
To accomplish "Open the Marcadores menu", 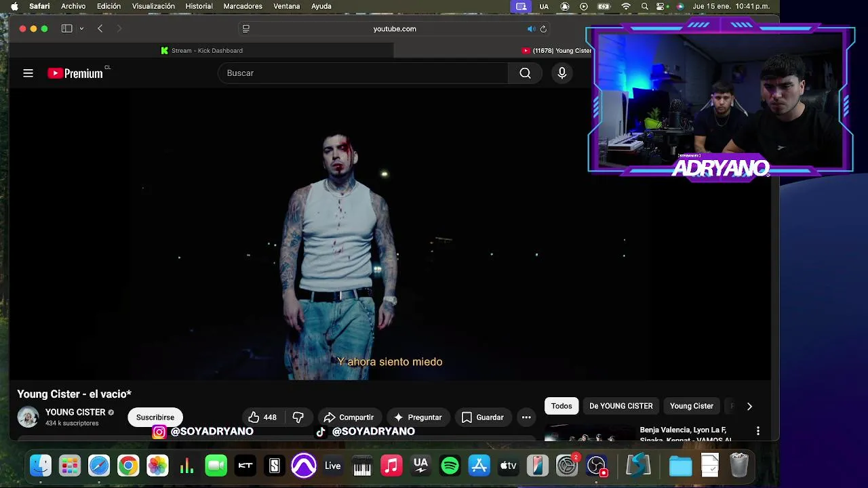I will [x=243, y=6].
